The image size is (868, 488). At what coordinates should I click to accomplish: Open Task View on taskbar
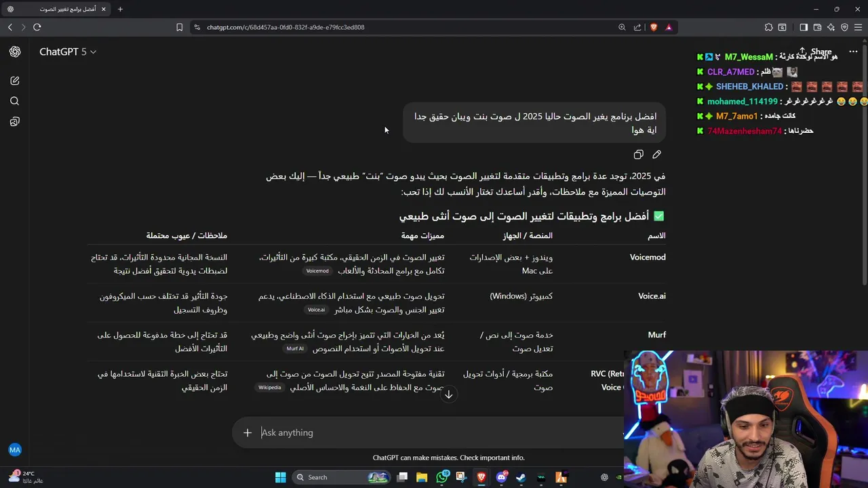[x=402, y=477]
